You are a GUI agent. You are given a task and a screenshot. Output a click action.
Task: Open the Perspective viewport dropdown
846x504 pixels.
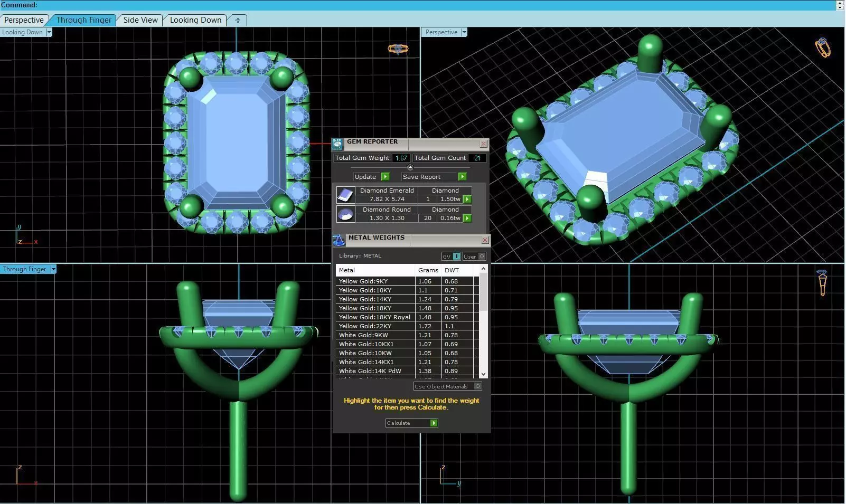pos(464,32)
